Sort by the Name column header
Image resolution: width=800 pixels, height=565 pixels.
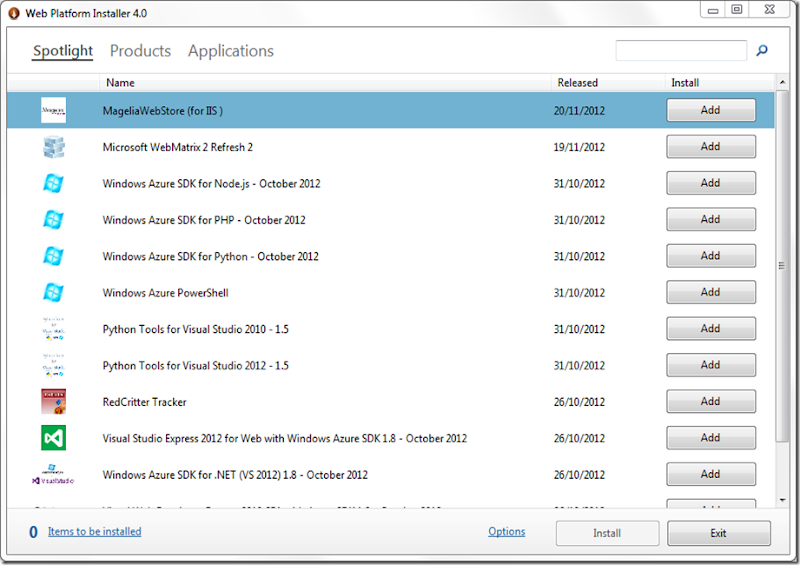tap(325, 83)
